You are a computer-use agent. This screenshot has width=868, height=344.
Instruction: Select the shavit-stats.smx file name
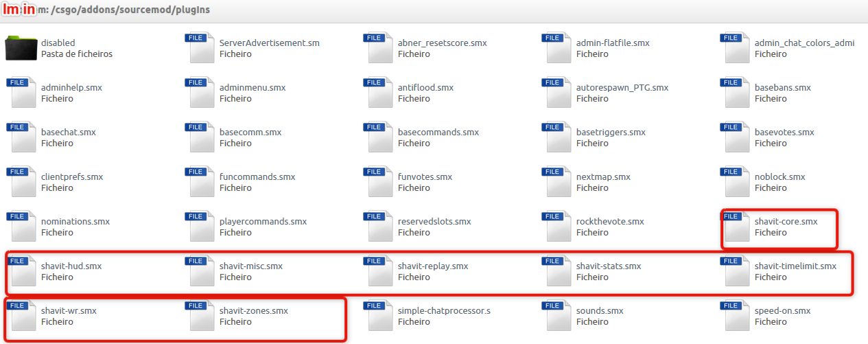609,266
